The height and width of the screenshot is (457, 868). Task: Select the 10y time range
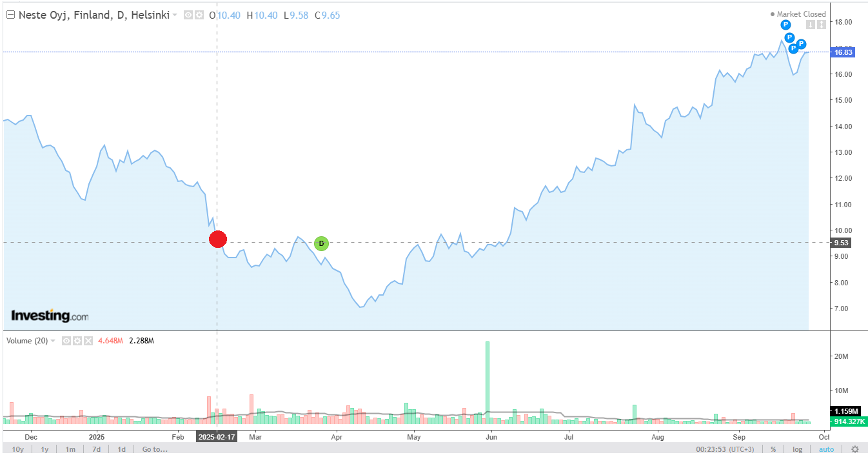(x=17, y=449)
